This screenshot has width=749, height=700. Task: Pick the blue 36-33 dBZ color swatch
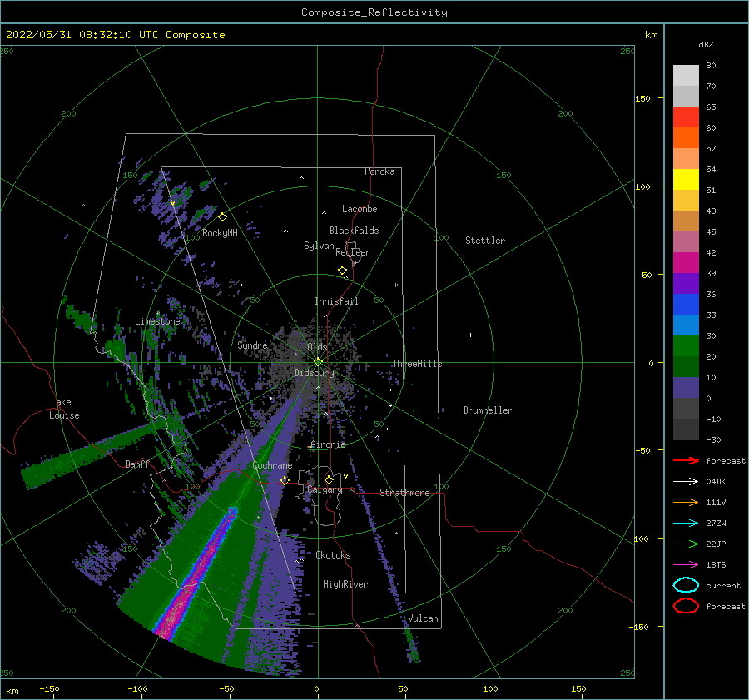tap(686, 304)
